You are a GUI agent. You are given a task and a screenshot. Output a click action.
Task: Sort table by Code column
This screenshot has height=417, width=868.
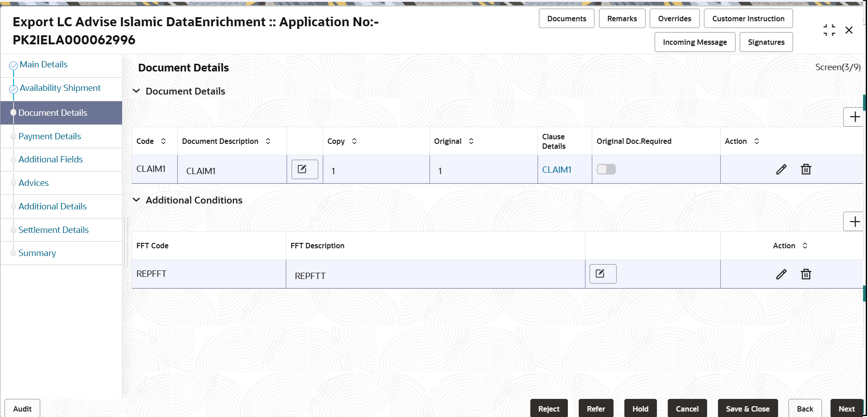pyautogui.click(x=163, y=141)
